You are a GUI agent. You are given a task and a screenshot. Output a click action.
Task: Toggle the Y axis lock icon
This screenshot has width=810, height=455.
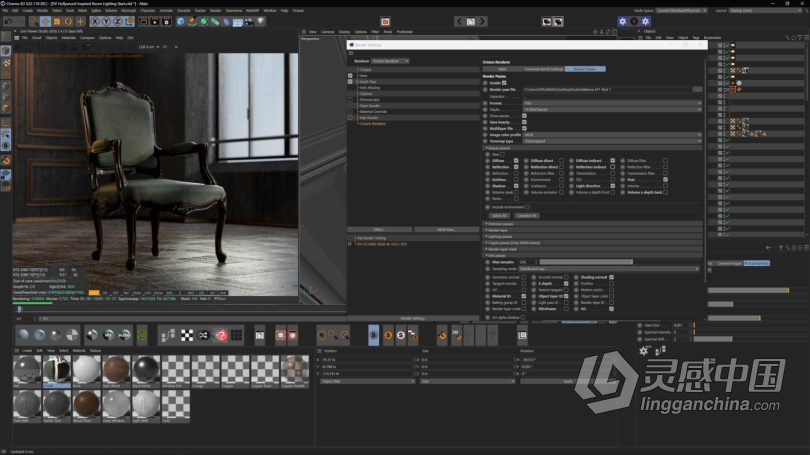tap(106, 22)
